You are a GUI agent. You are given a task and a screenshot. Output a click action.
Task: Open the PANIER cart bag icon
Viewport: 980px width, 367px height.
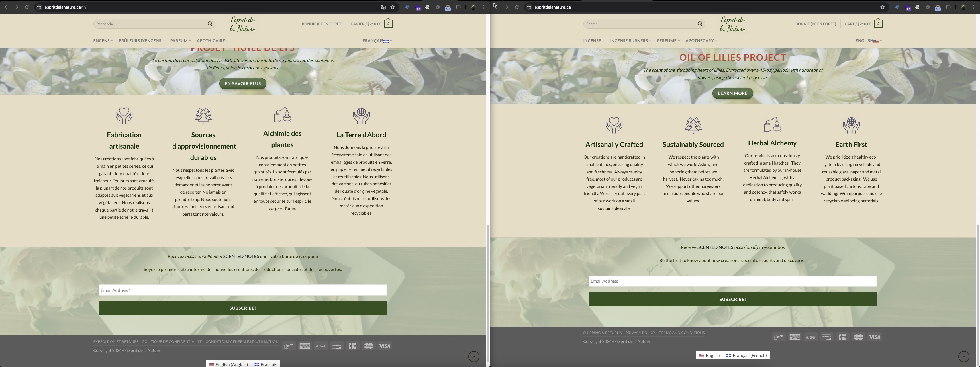point(388,24)
